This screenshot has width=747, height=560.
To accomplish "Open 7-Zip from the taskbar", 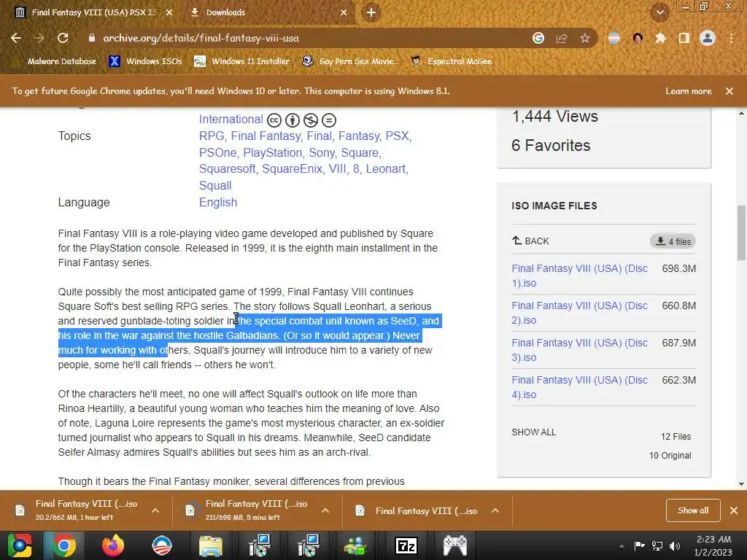I will 406,545.
